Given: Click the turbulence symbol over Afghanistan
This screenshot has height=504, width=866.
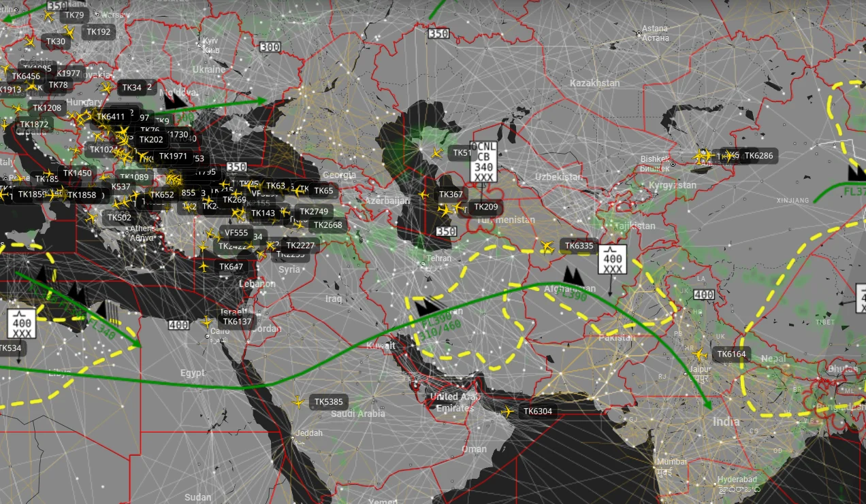Looking at the screenshot, I should click(574, 276).
